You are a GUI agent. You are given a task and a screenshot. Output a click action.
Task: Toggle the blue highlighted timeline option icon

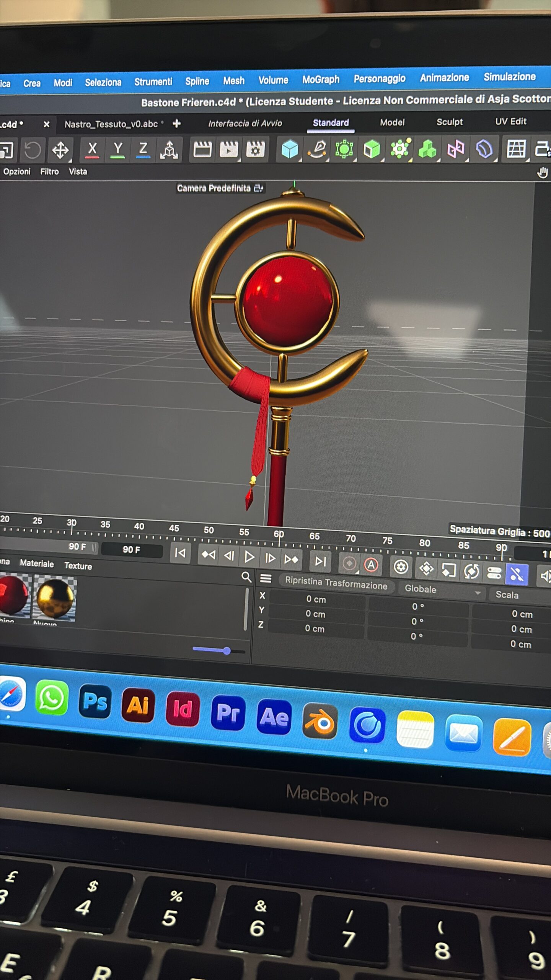coord(517,574)
